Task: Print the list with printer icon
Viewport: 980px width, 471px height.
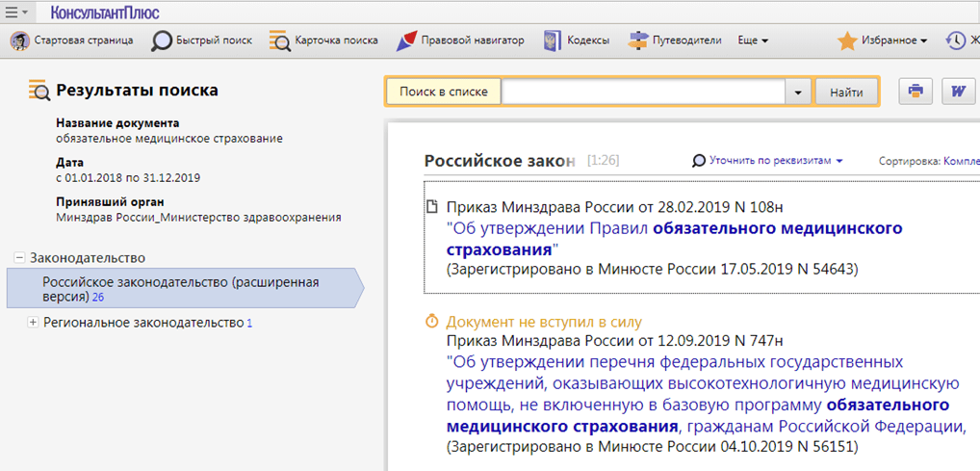Action: click(x=916, y=92)
